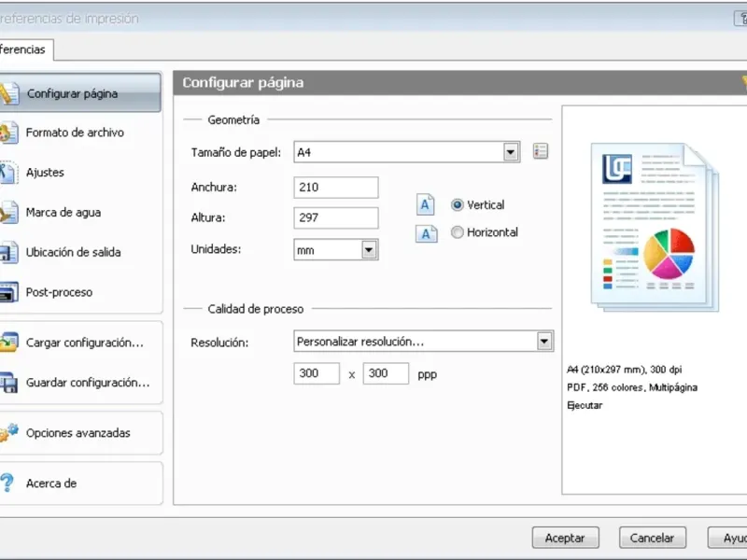Click the first 300 resolution field
747x560 pixels.
coord(317,373)
